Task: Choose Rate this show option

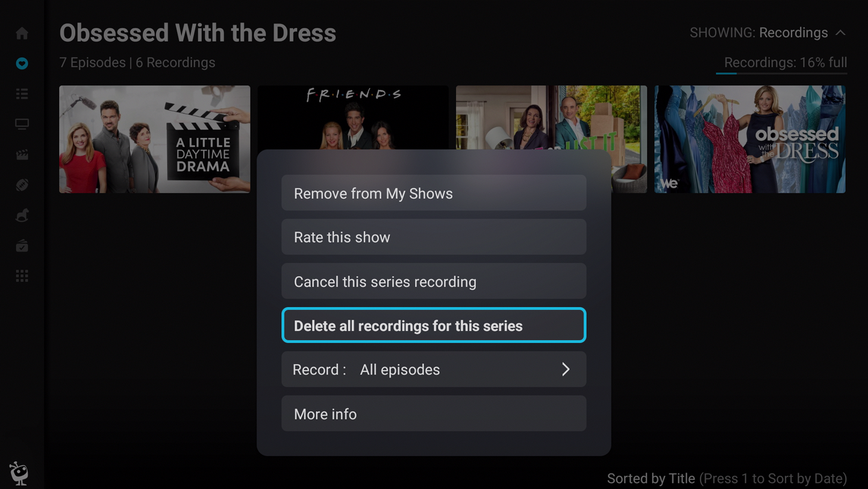Action: click(434, 237)
